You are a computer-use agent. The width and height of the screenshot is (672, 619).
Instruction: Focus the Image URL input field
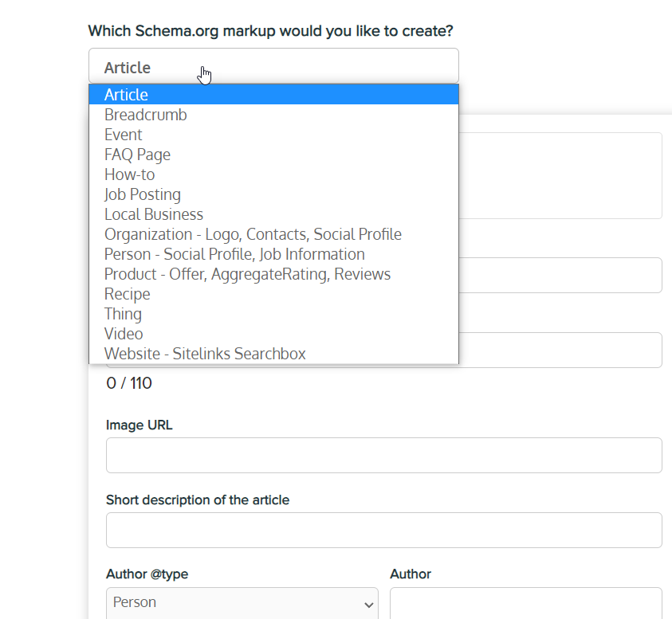point(383,455)
